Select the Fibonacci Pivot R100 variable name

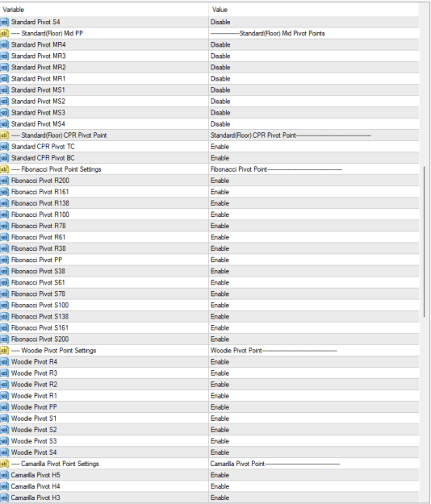pyautogui.click(x=40, y=215)
